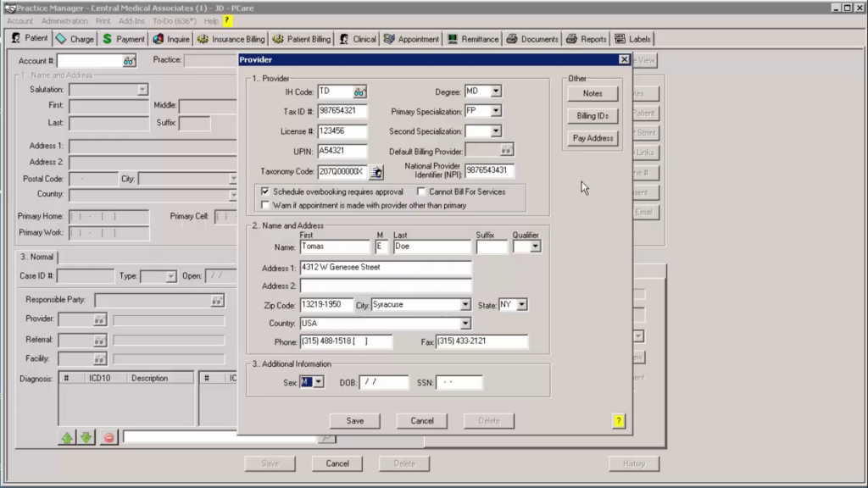
Task: Open the Insurance Billing tab
Action: (x=231, y=39)
